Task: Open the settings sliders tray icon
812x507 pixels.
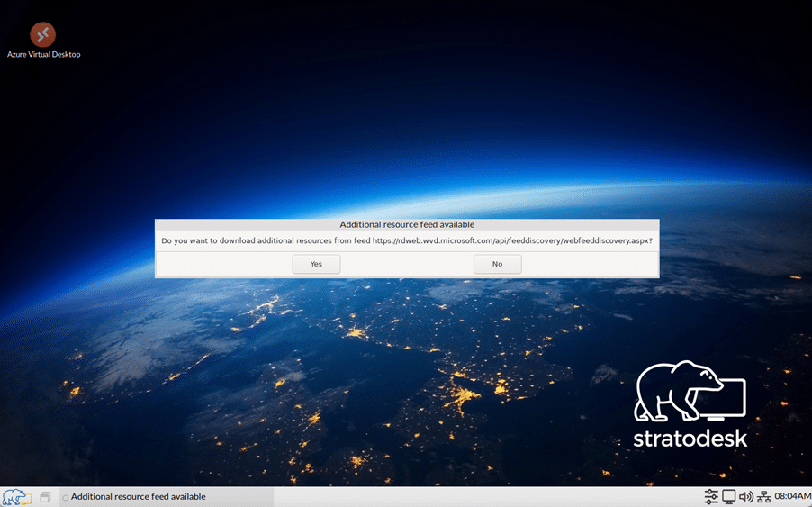Action: click(x=711, y=496)
